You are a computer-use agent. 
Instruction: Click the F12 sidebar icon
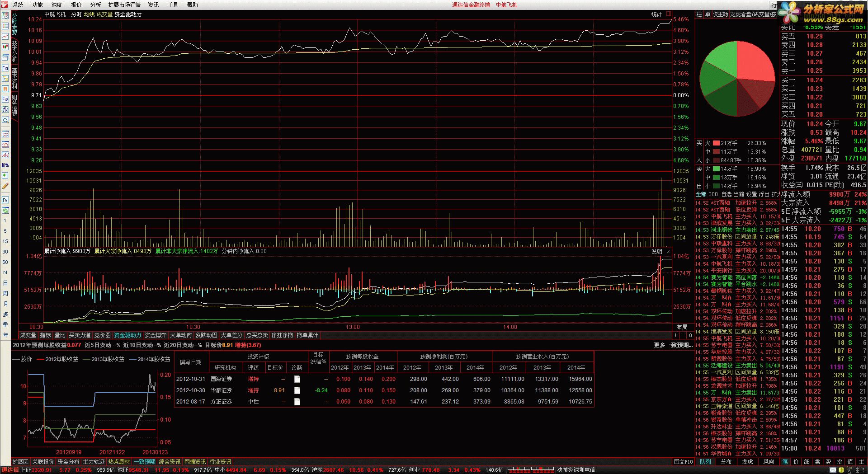coord(5,99)
